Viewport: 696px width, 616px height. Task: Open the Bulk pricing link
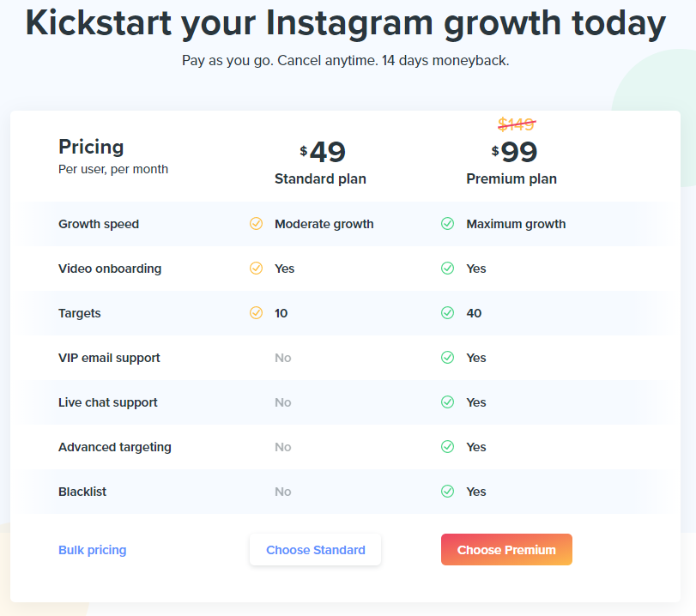92,550
